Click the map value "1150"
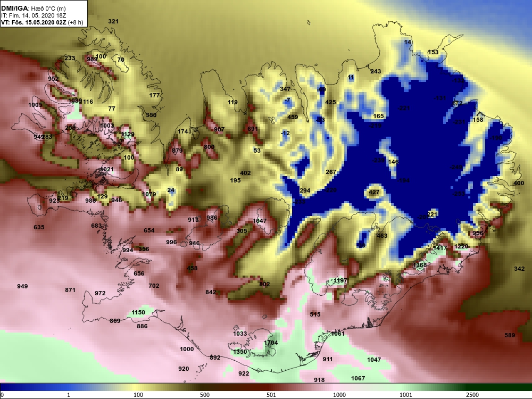This screenshot has width=532, height=399. click(138, 312)
